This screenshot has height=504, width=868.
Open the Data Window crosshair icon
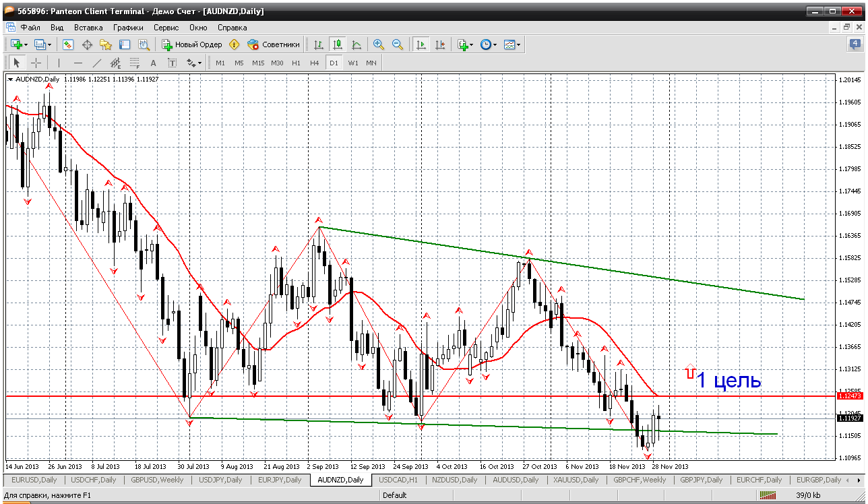coord(87,44)
